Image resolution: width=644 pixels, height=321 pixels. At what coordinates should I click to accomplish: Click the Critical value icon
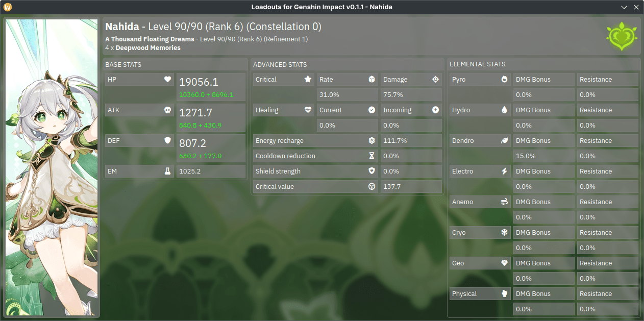click(371, 187)
